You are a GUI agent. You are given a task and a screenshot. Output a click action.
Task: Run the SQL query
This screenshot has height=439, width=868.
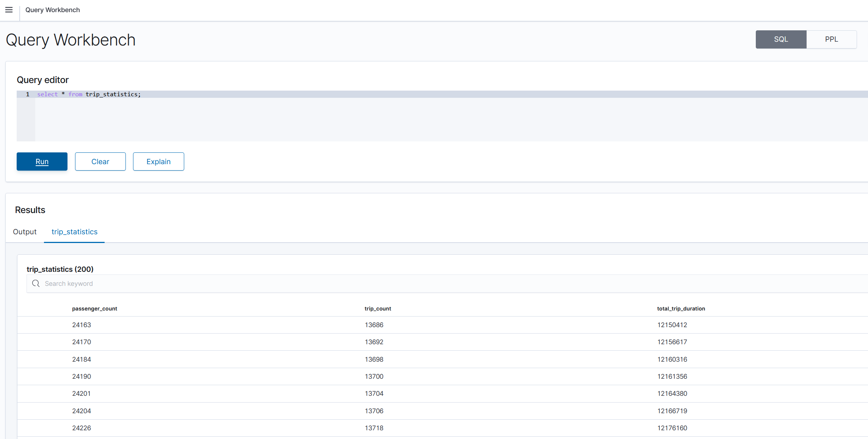(x=42, y=161)
